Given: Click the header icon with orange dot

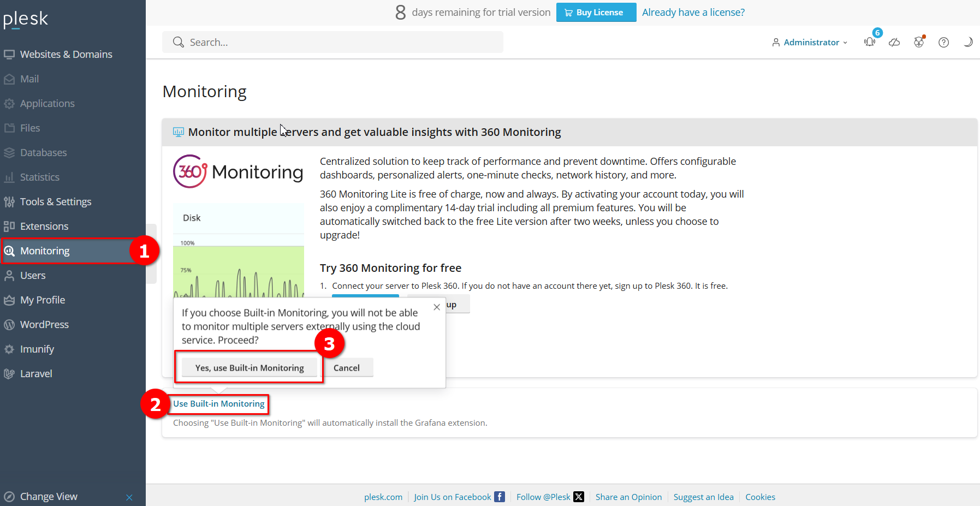Looking at the screenshot, I should [919, 41].
